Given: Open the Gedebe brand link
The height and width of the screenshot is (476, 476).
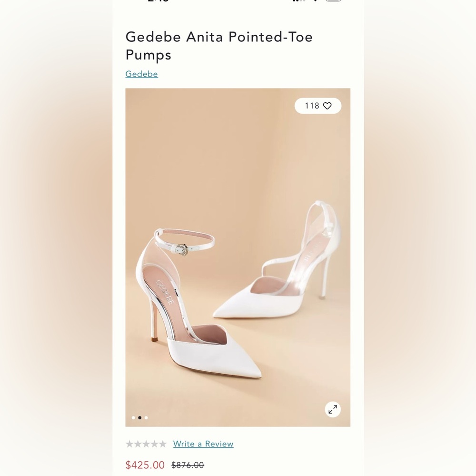Looking at the screenshot, I should [x=141, y=74].
